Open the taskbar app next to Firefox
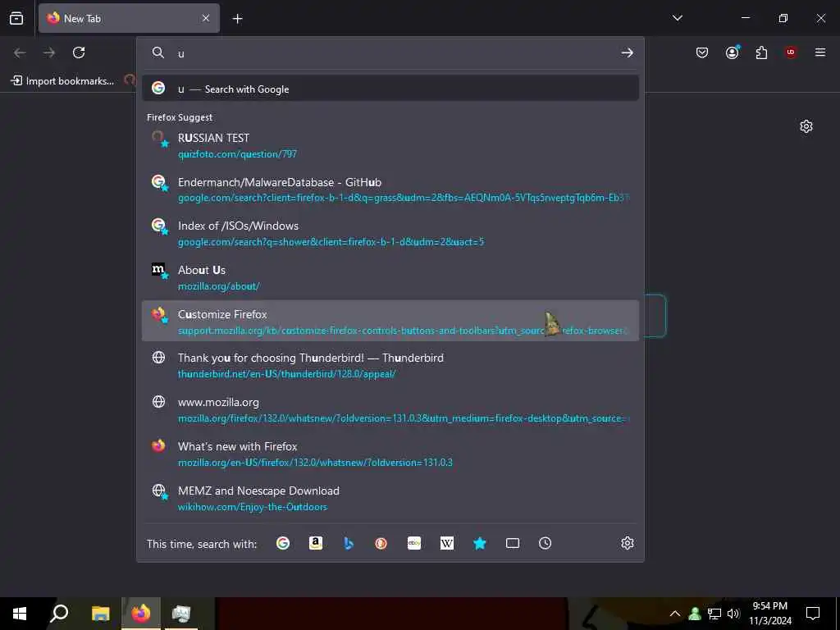 point(181,614)
